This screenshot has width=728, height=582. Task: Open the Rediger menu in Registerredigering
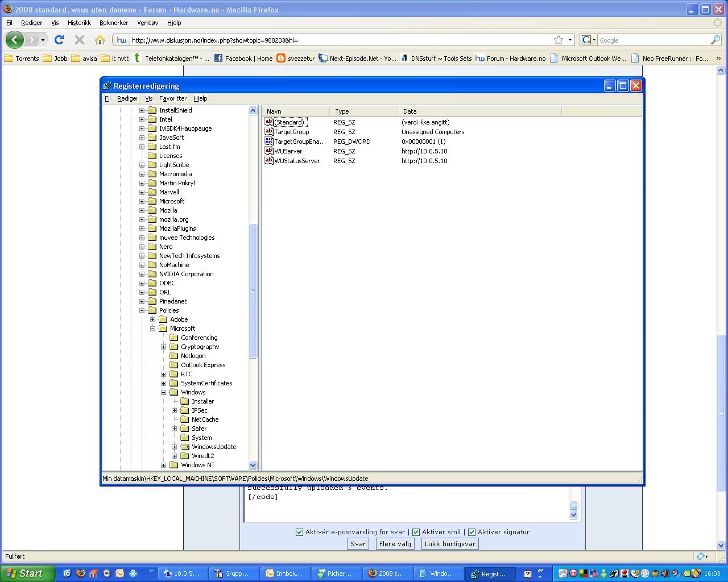pyautogui.click(x=127, y=98)
